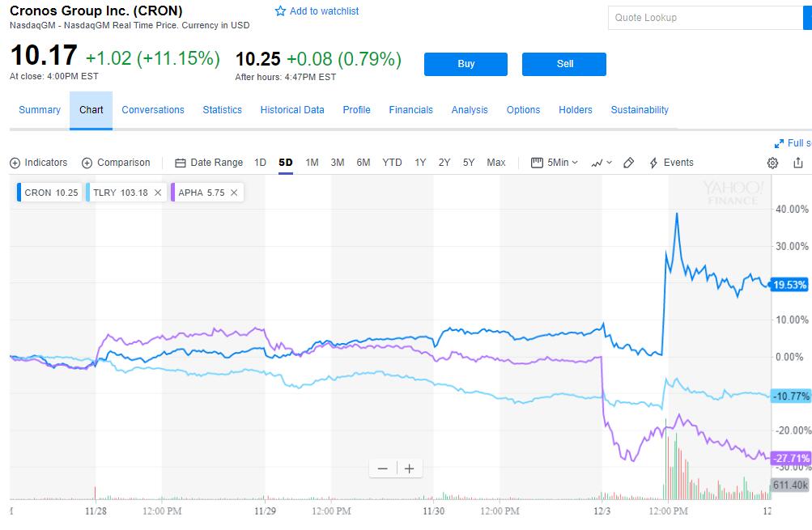
Task: Select the Max time range
Action: point(496,163)
